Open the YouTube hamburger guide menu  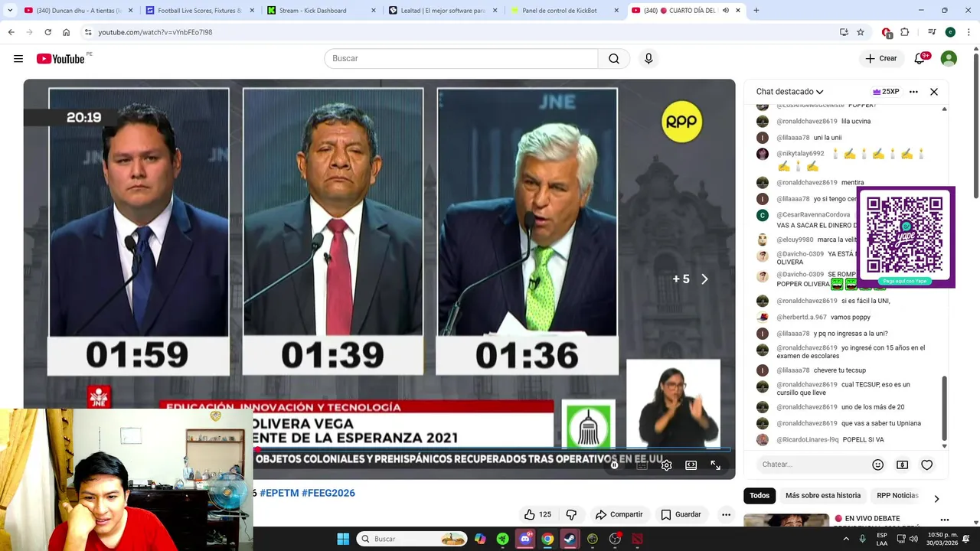pos(18,59)
